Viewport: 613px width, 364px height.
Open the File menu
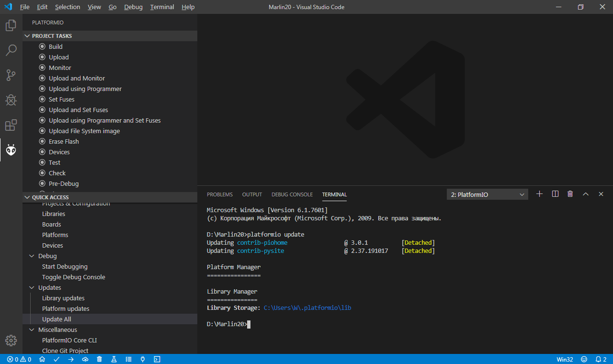25,7
